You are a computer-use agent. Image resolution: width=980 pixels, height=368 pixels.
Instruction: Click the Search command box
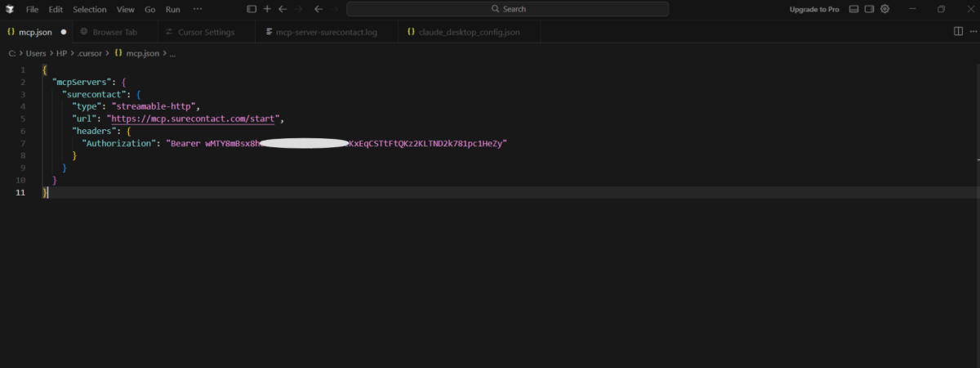click(507, 9)
